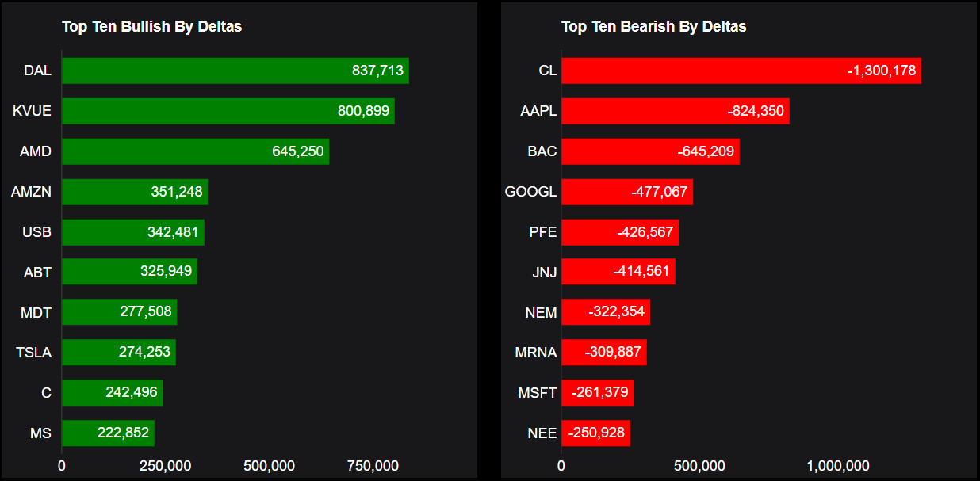This screenshot has height=481, width=980.
Task: Click the MRNA ticker label
Action: (536, 353)
